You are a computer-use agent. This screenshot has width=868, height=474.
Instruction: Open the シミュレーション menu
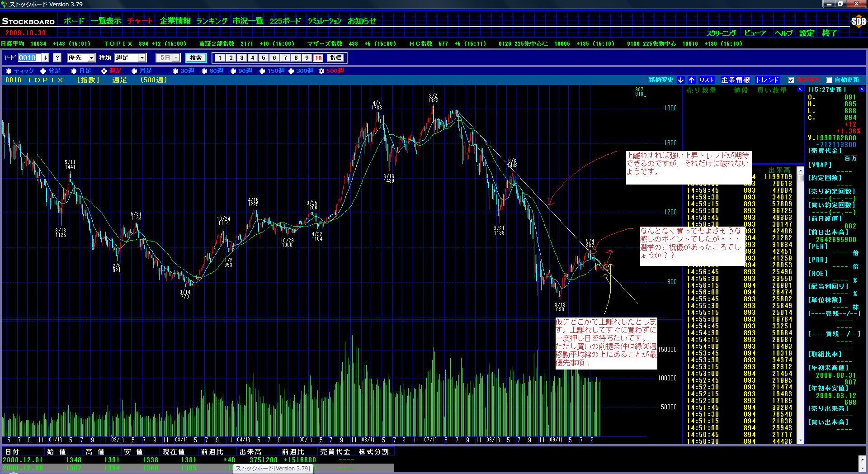pos(325,21)
